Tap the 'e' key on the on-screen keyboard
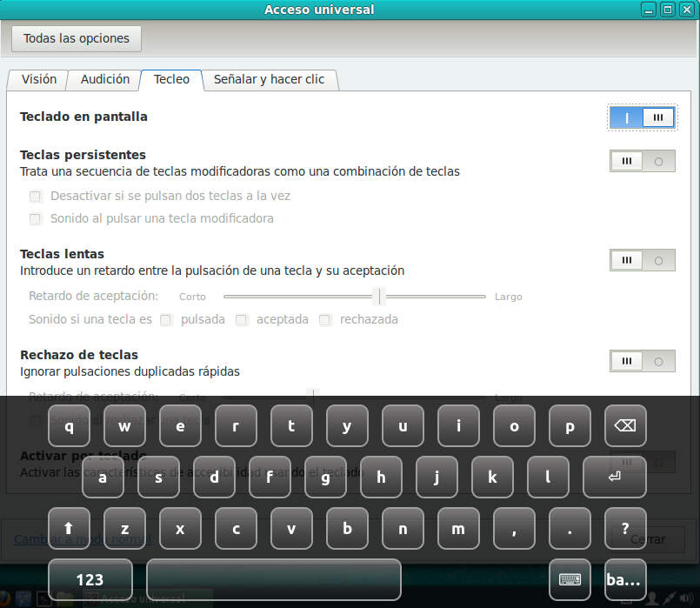The height and width of the screenshot is (608, 700). (180, 425)
